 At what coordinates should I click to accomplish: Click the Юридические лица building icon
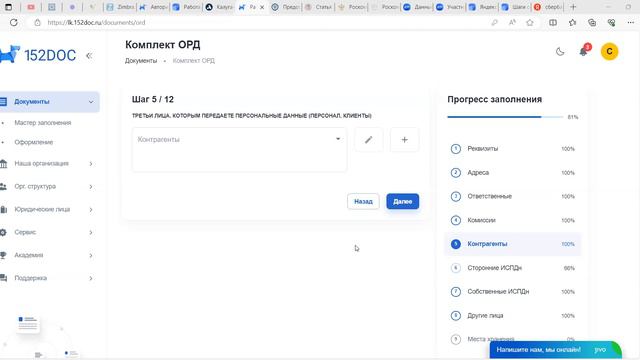[x=3, y=209]
